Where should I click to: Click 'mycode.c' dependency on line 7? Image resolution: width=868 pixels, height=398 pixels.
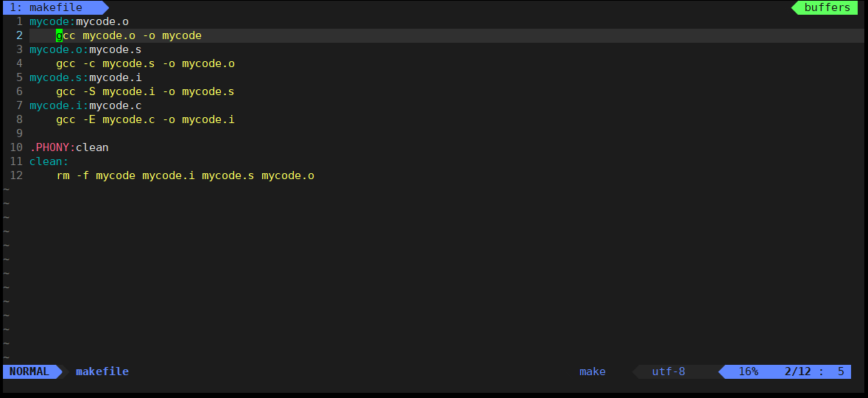pyautogui.click(x=116, y=105)
